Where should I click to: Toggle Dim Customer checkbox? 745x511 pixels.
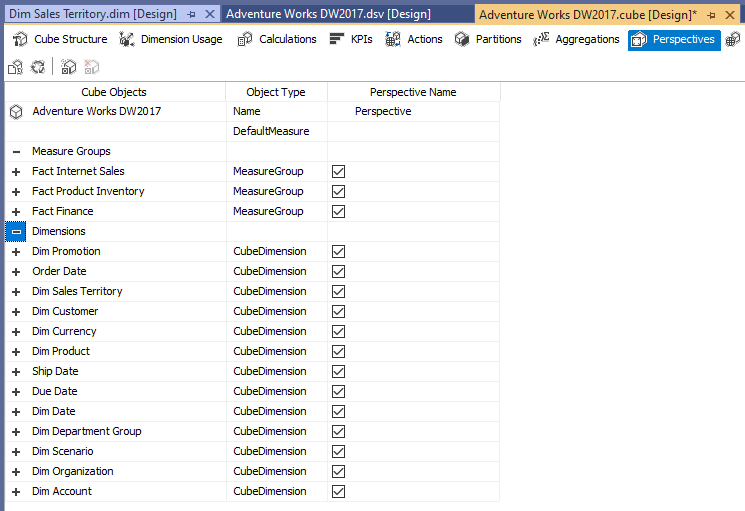tap(338, 312)
